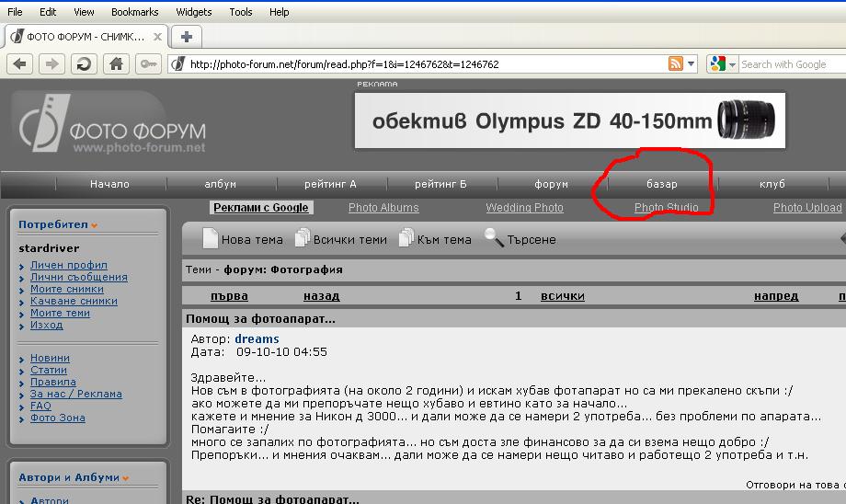The width and height of the screenshot is (846, 504).
Task: Collapse the Потребител panel arrow
Action: (95, 225)
